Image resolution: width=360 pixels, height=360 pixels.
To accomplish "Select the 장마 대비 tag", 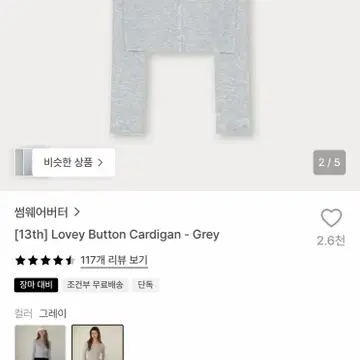I will 36,285.
